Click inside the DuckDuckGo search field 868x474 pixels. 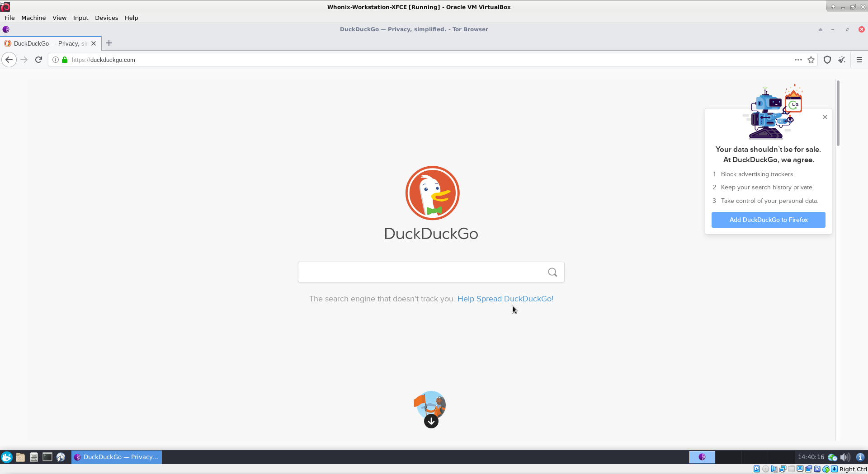[420, 272]
